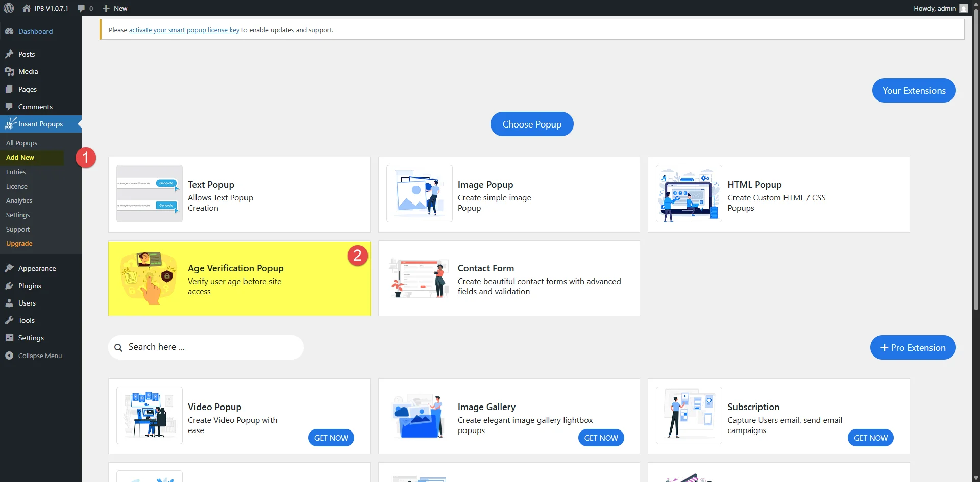
Task: Click the Pro Extension button
Action: 913,347
